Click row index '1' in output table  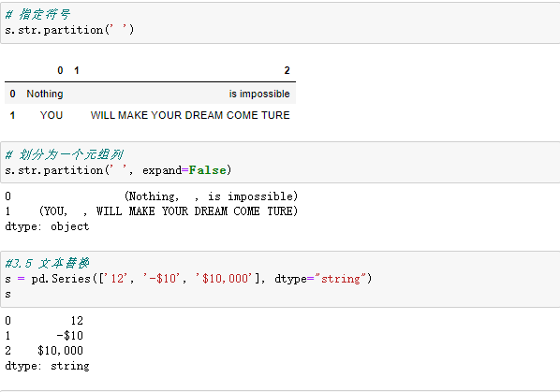[12, 115]
